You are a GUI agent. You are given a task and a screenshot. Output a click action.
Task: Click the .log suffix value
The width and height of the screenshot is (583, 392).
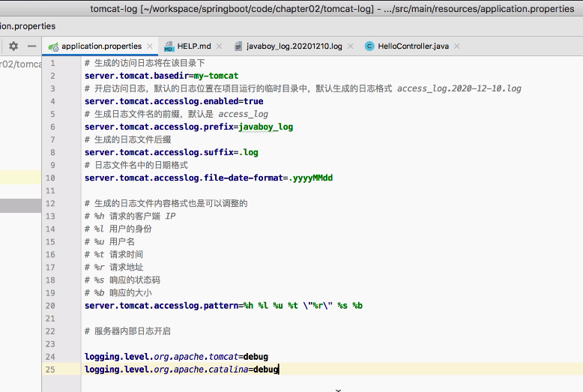pyautogui.click(x=248, y=152)
